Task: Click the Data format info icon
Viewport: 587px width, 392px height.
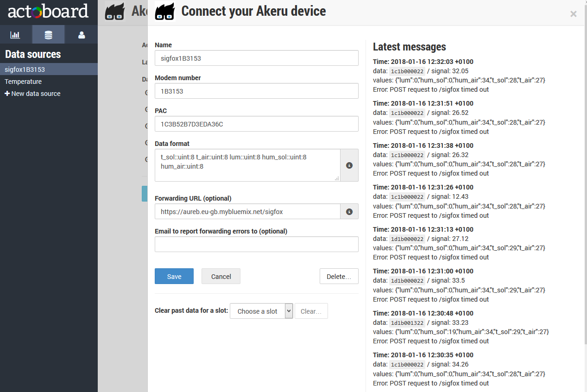Action: 349,165
